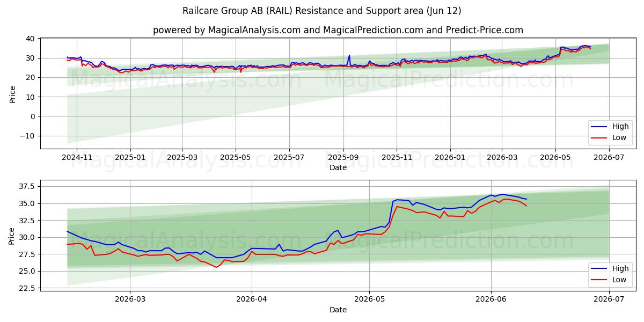The height and width of the screenshot is (322, 644).
Task: Click the chart title 'Railcare Group AB (RAIL) Resistance and Support area (Jun 12)'
Action: click(x=321, y=11)
